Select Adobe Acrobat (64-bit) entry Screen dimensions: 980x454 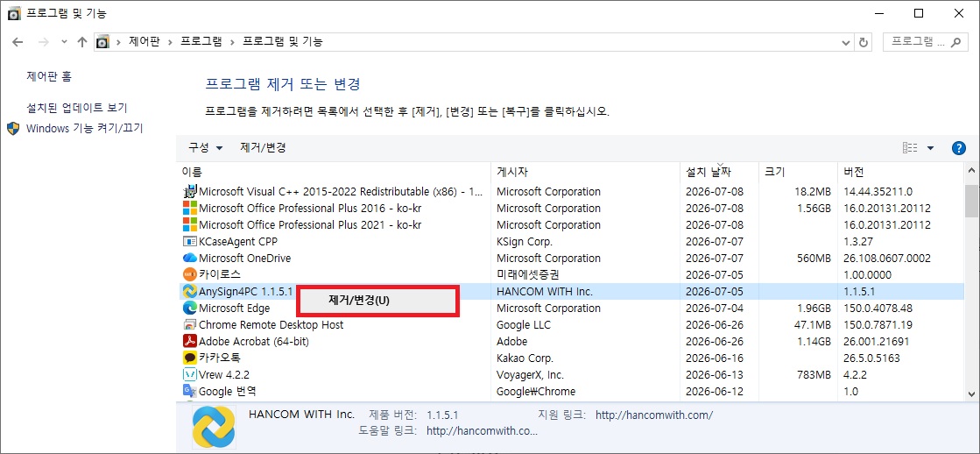tap(571, 342)
